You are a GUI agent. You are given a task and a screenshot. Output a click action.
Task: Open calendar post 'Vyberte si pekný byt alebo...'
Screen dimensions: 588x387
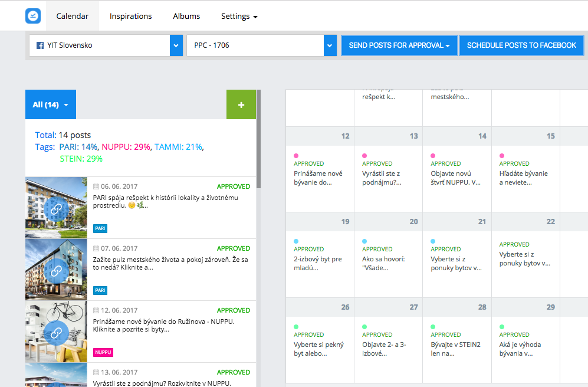(x=318, y=349)
